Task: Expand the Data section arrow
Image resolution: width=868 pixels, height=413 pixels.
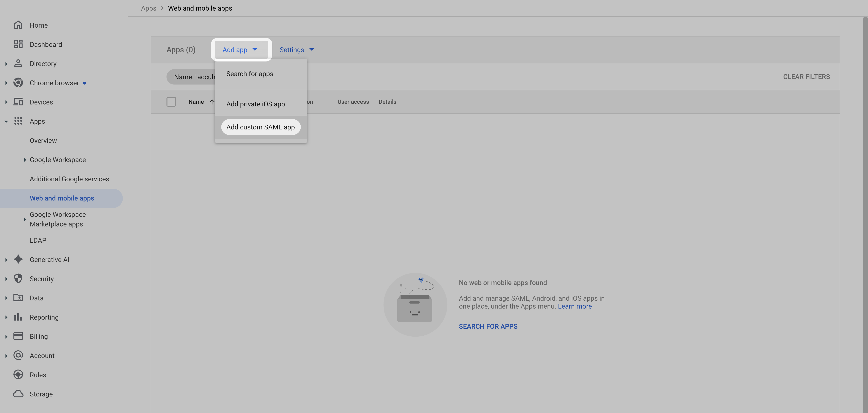Action: [x=6, y=298]
